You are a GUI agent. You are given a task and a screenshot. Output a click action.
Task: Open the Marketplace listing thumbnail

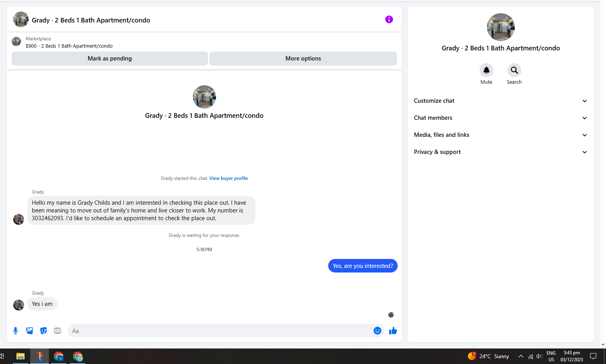[16, 41]
